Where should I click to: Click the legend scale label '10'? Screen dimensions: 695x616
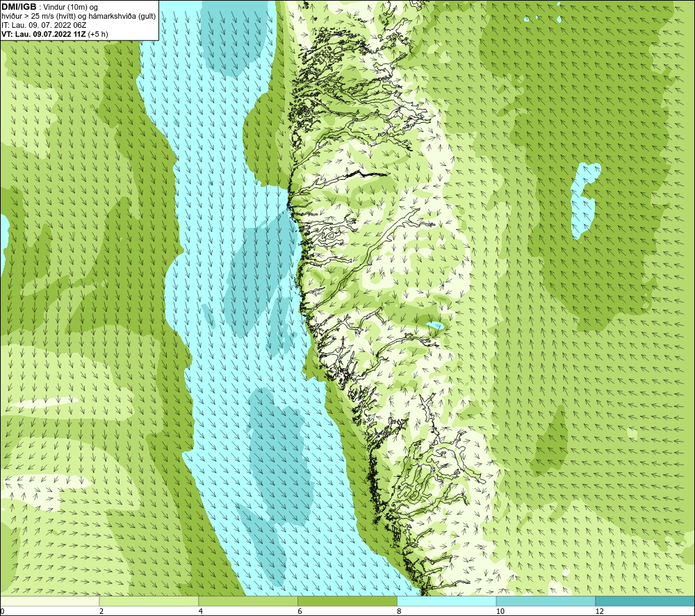(x=500, y=611)
